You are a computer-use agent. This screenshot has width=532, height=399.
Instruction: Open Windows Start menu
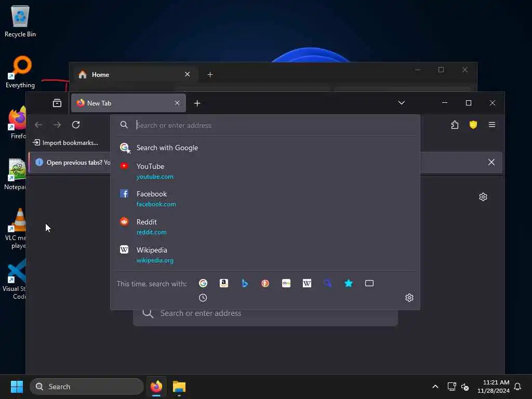tap(17, 387)
